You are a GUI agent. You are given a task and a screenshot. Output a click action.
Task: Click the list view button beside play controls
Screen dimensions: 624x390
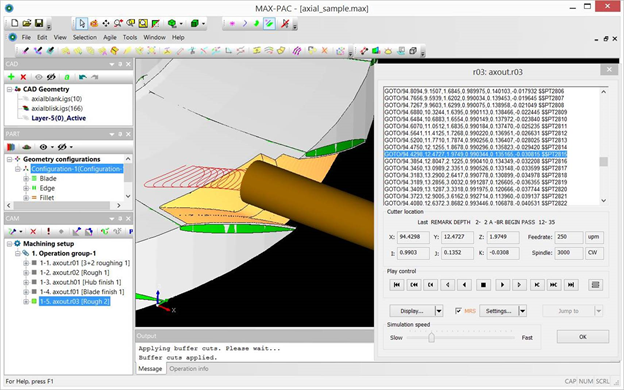click(595, 285)
